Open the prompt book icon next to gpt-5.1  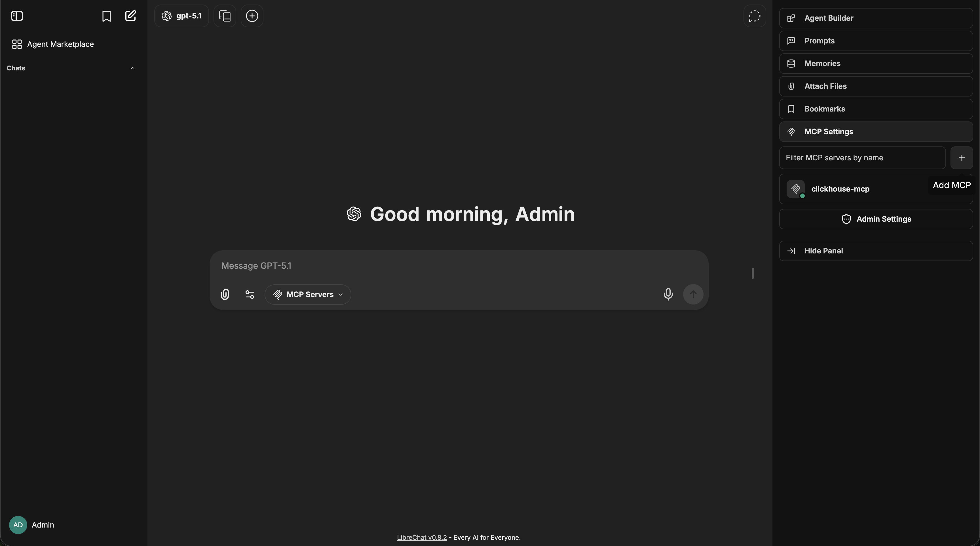pyautogui.click(x=224, y=16)
